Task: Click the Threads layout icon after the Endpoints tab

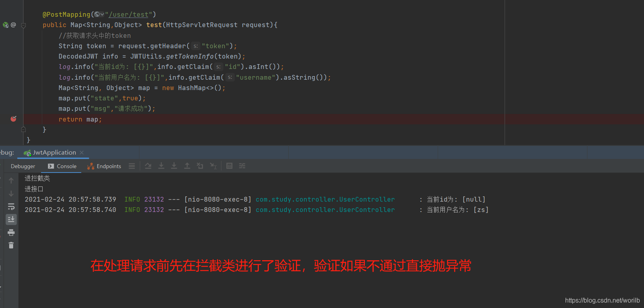Action: coord(132,166)
